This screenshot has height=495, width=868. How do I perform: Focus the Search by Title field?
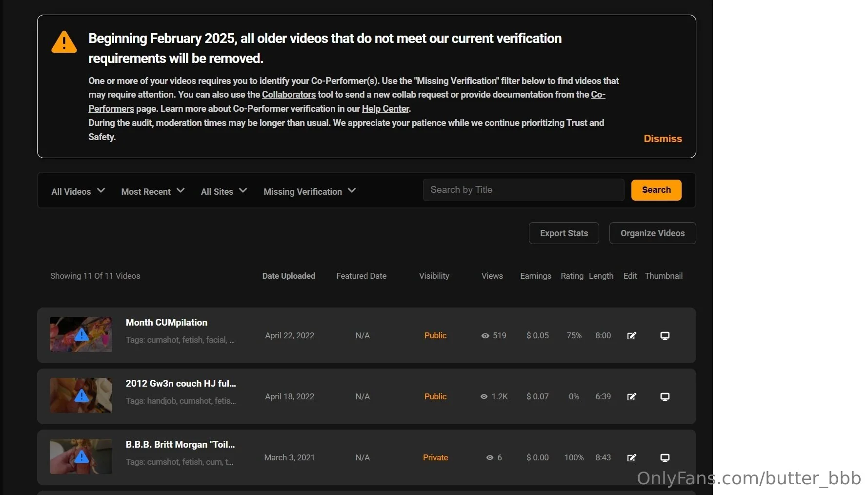(523, 190)
